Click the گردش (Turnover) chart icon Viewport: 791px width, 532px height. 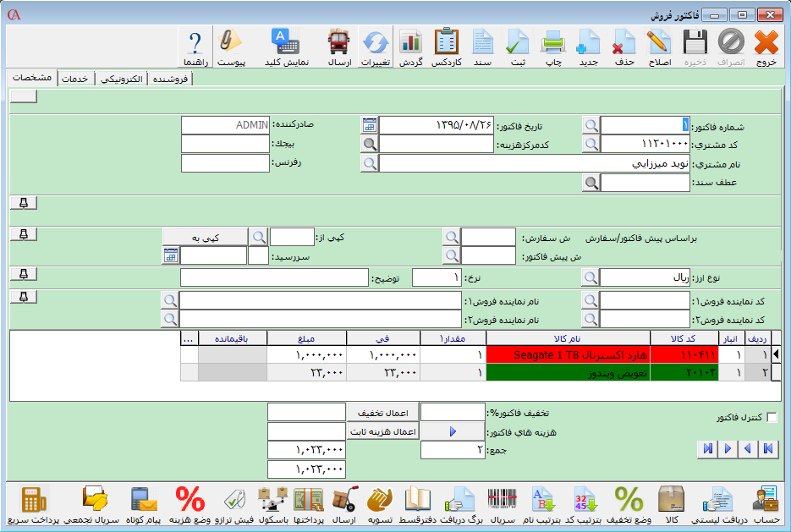click(x=411, y=46)
